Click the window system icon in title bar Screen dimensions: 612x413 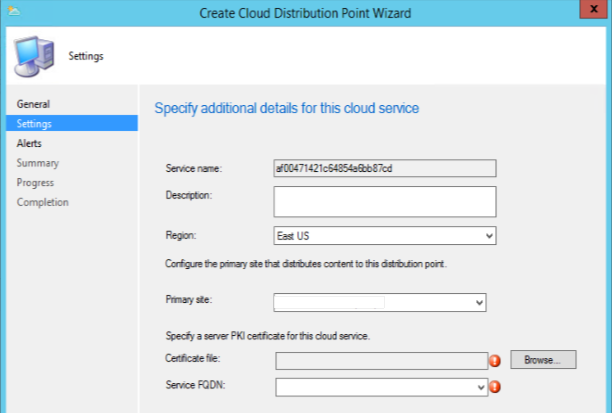11,11
